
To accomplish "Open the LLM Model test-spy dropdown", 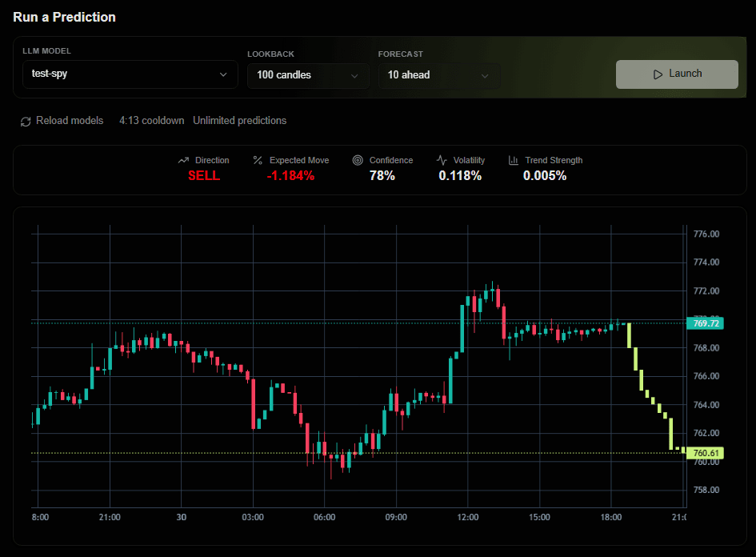I will tap(130, 74).
